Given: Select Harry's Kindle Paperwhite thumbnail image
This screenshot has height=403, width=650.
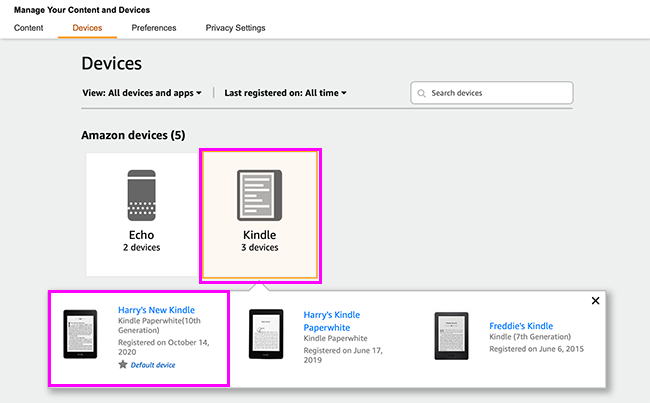Looking at the screenshot, I should [266, 335].
